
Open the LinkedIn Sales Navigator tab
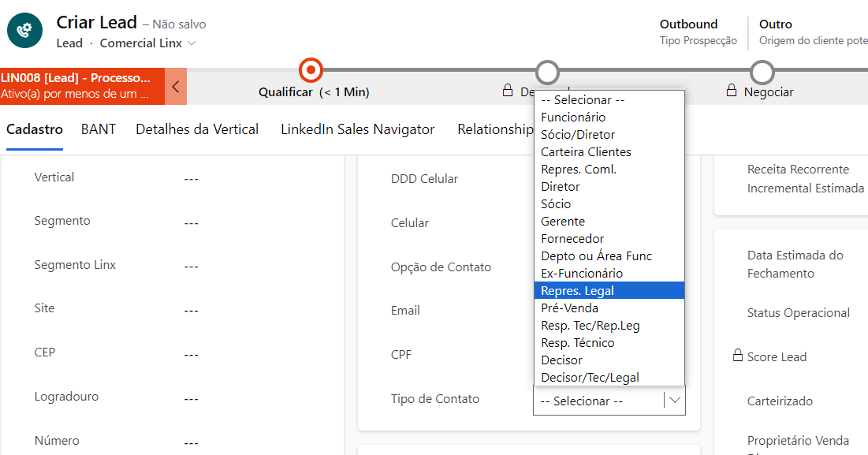(x=357, y=129)
